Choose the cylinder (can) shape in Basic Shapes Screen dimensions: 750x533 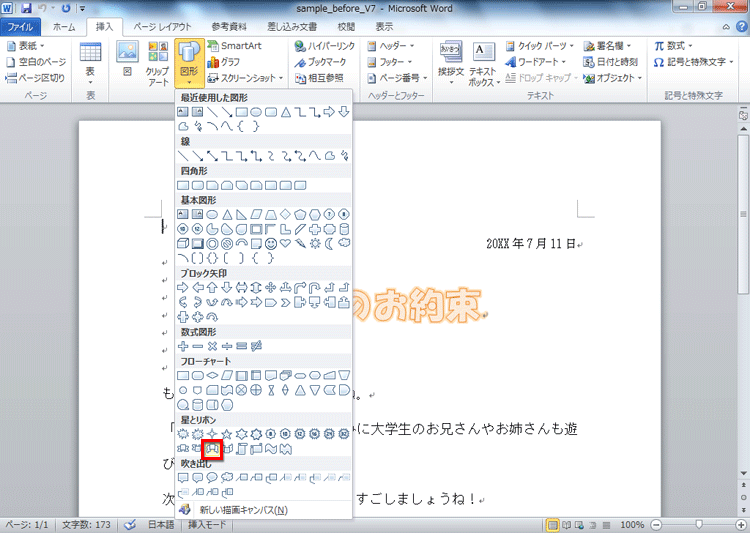click(x=344, y=229)
